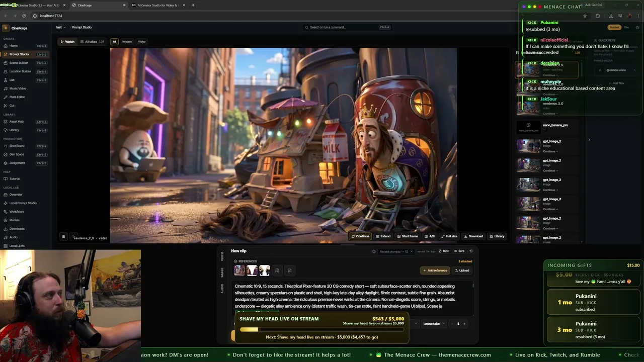The height and width of the screenshot is (362, 644).
Task: Click the browser back arrow
Action: [6, 16]
